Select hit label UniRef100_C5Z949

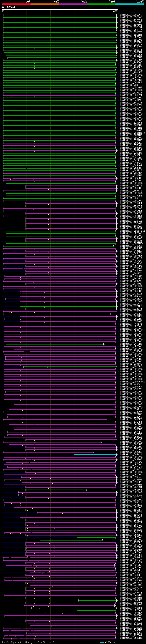pos(131,15)
